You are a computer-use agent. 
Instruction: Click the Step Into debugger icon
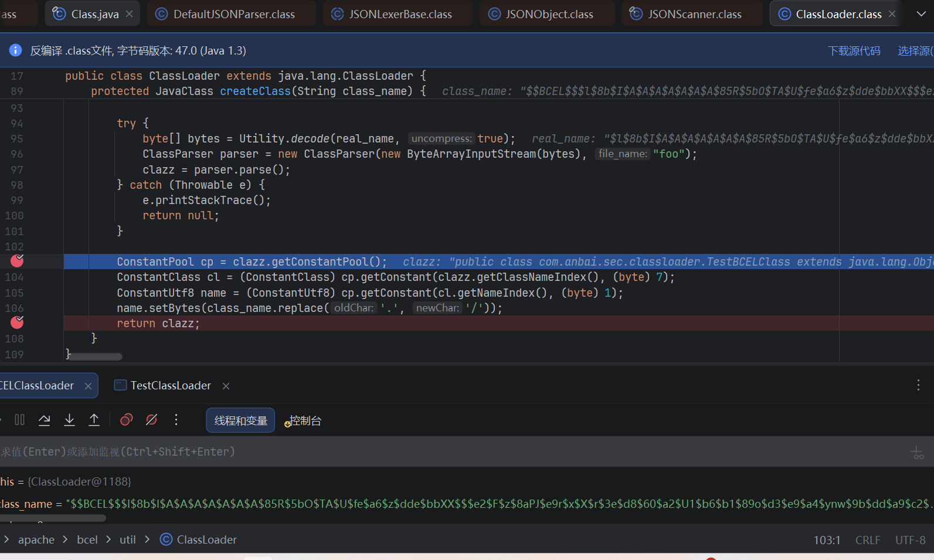coord(69,420)
